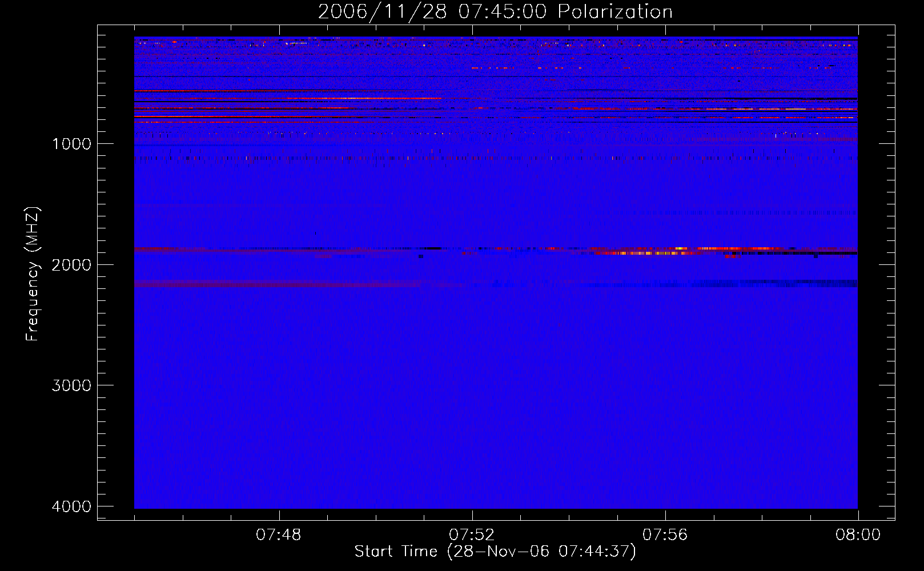Click the 4000 frequency tick label
The width and height of the screenshot is (924, 571).
point(71,506)
